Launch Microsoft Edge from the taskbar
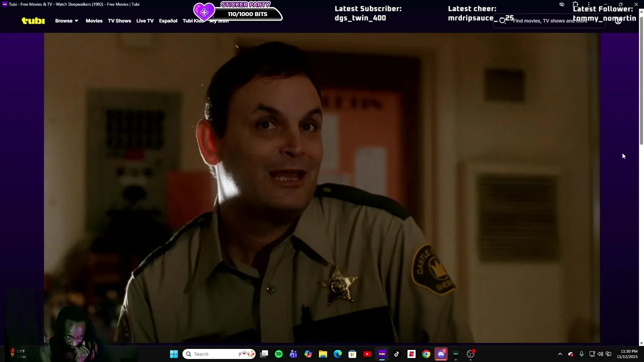 tap(338, 354)
